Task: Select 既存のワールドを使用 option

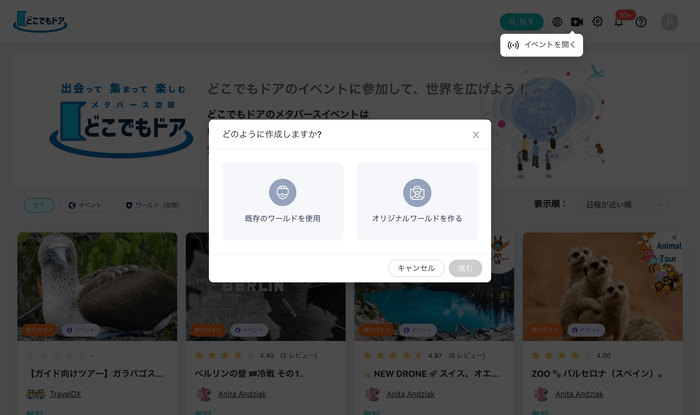Action: [283, 201]
